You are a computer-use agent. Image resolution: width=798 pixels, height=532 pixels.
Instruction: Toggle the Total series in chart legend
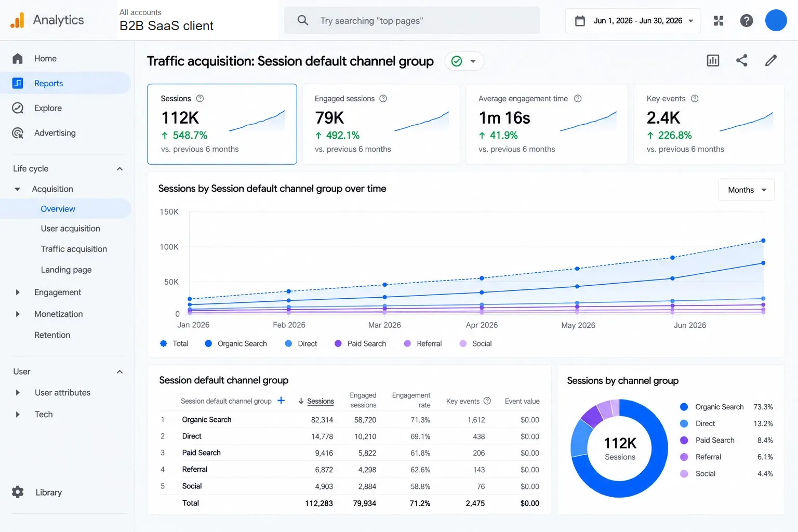point(174,343)
